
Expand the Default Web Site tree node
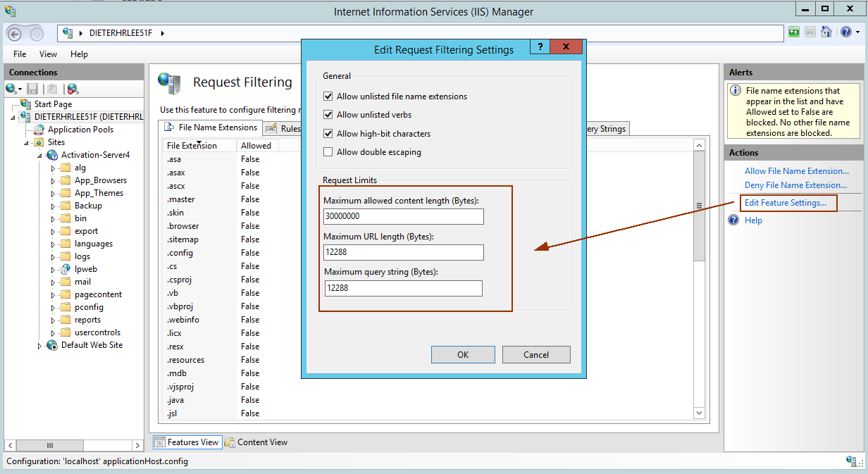pos(39,346)
